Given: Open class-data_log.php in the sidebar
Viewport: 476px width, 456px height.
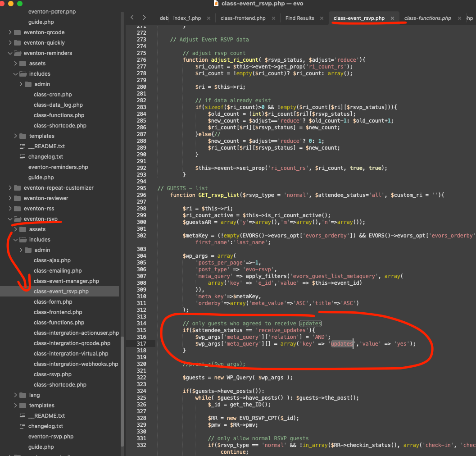Looking at the screenshot, I should pyautogui.click(x=58, y=105).
